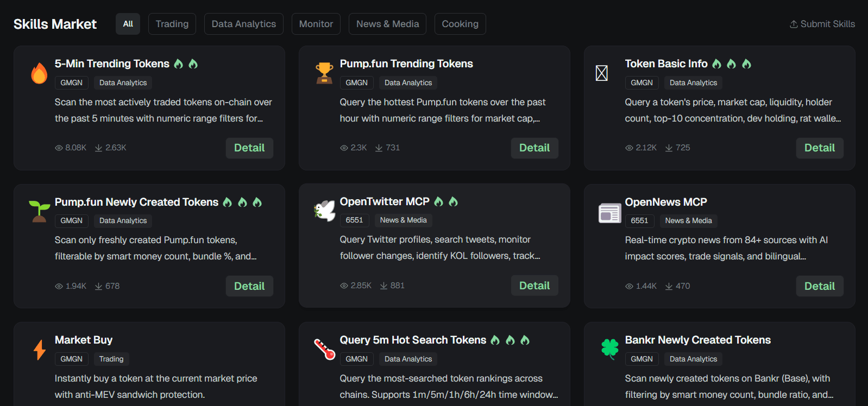Click the Trading tag on Market Buy card
This screenshot has width=868, height=406.
click(x=111, y=359)
